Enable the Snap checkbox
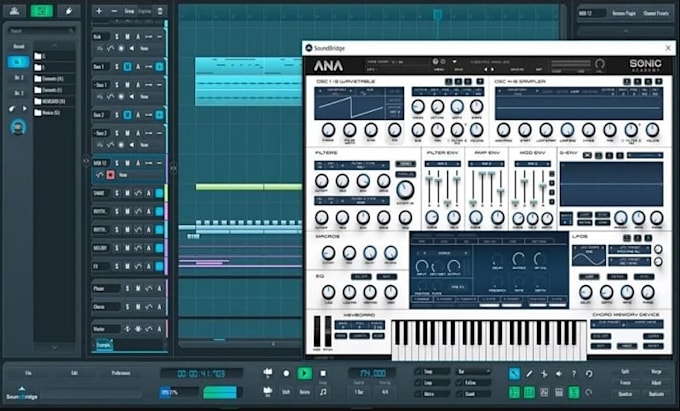This screenshot has height=411, width=680. pyautogui.click(x=418, y=372)
